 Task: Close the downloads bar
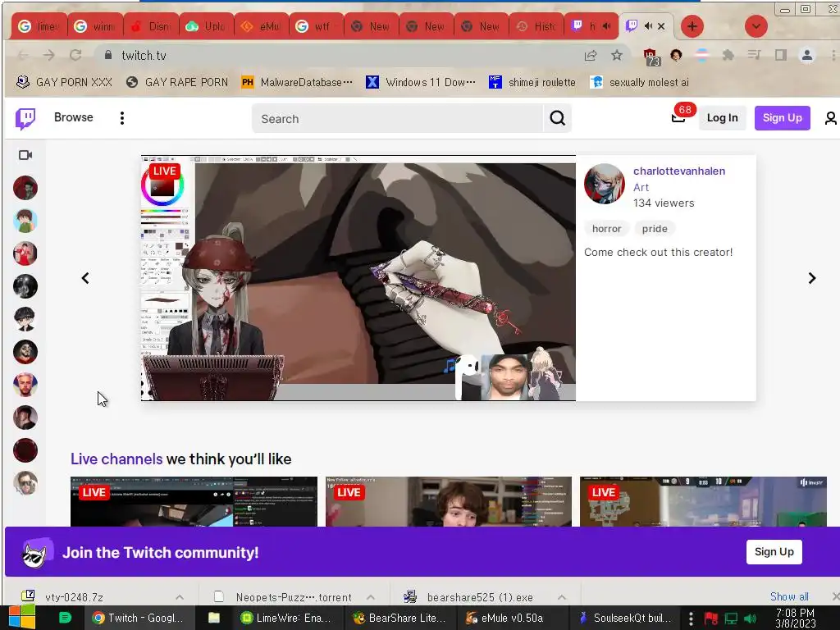pyautogui.click(x=835, y=596)
